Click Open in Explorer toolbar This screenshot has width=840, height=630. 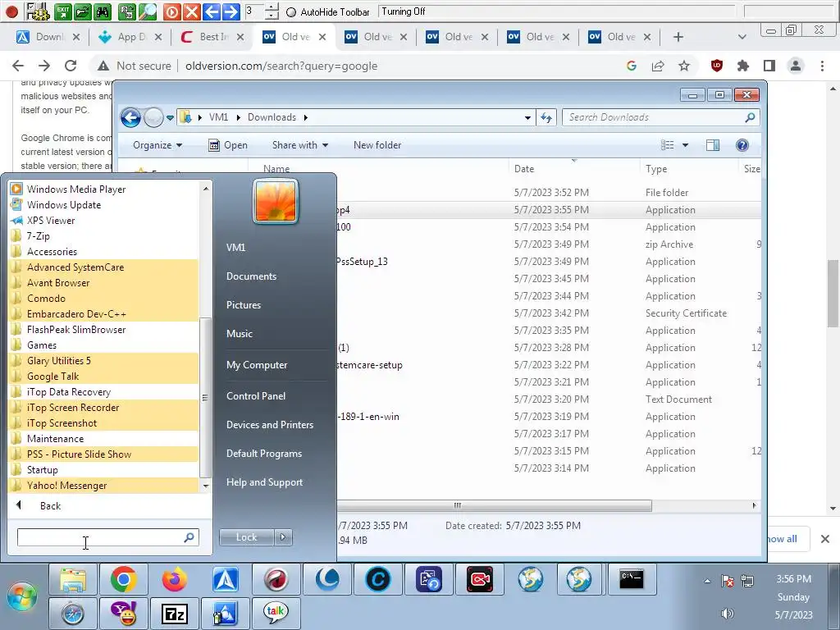(x=228, y=145)
